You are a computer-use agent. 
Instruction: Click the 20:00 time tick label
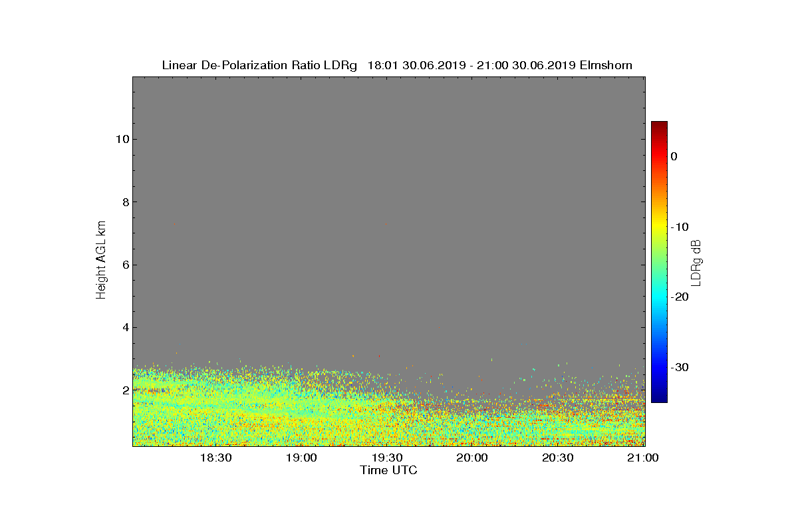pos(473,458)
